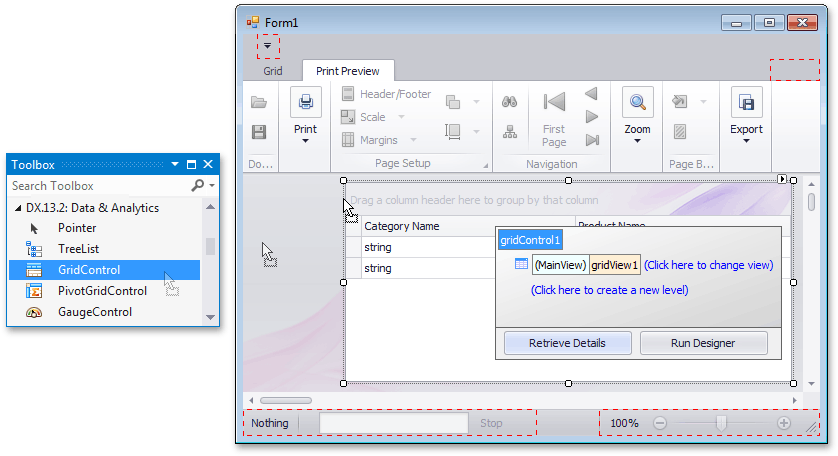Viewport: 838px width, 456px height.
Task: Close the Toolbox panel
Action: click(x=208, y=165)
